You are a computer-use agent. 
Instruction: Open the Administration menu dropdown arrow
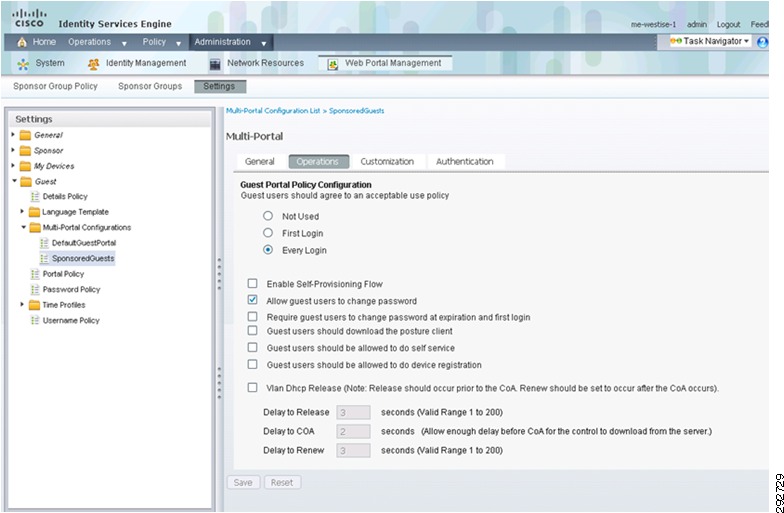click(x=264, y=44)
